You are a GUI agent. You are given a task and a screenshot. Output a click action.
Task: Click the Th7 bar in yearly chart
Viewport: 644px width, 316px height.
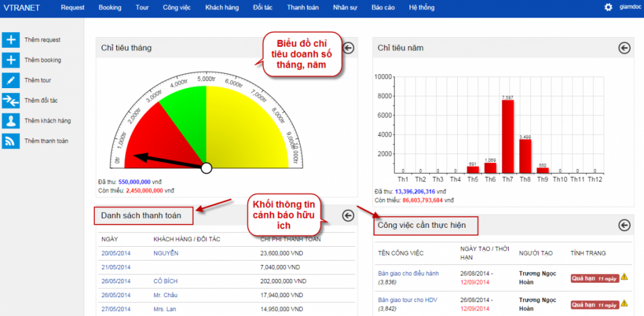[508, 136]
